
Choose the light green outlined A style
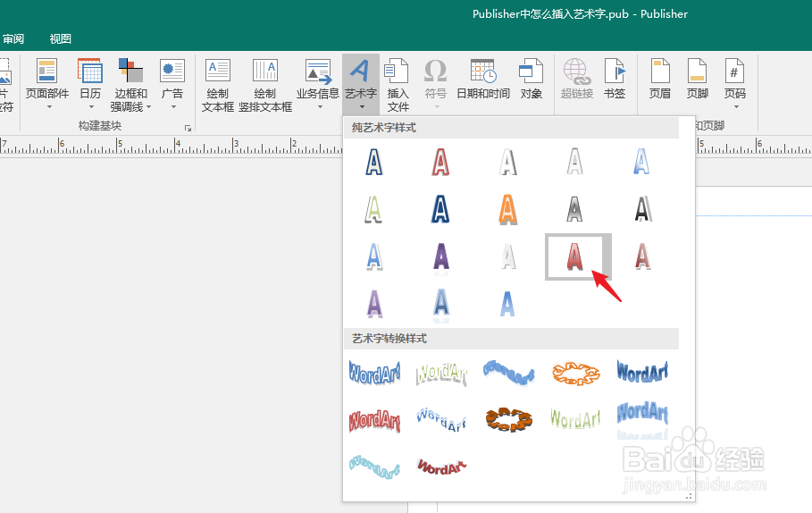[x=374, y=209]
